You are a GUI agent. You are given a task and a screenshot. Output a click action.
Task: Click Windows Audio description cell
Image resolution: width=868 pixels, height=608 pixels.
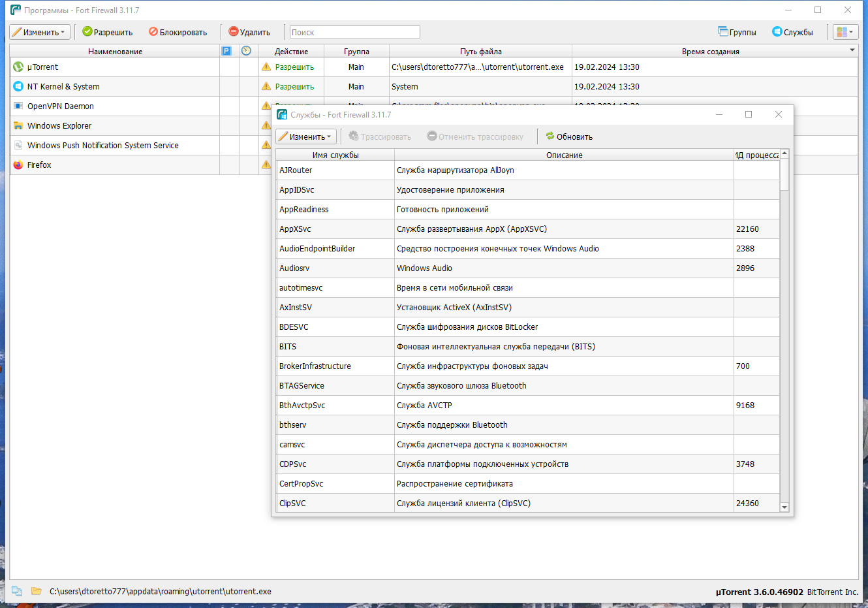pos(564,268)
